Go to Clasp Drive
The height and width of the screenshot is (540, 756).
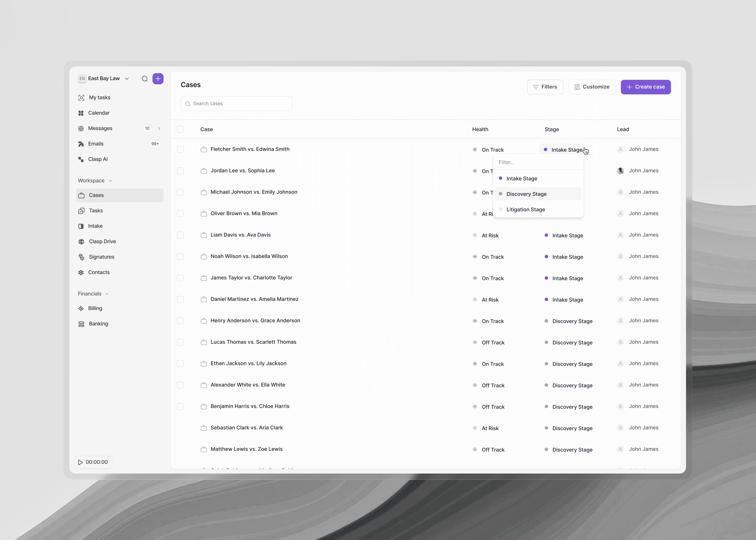click(102, 241)
